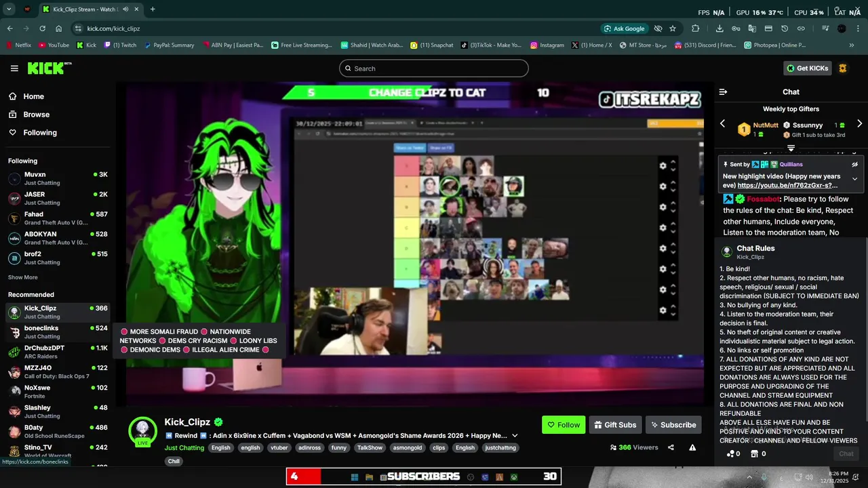
Task: Open the Photopea bookmark
Action: [774, 45]
